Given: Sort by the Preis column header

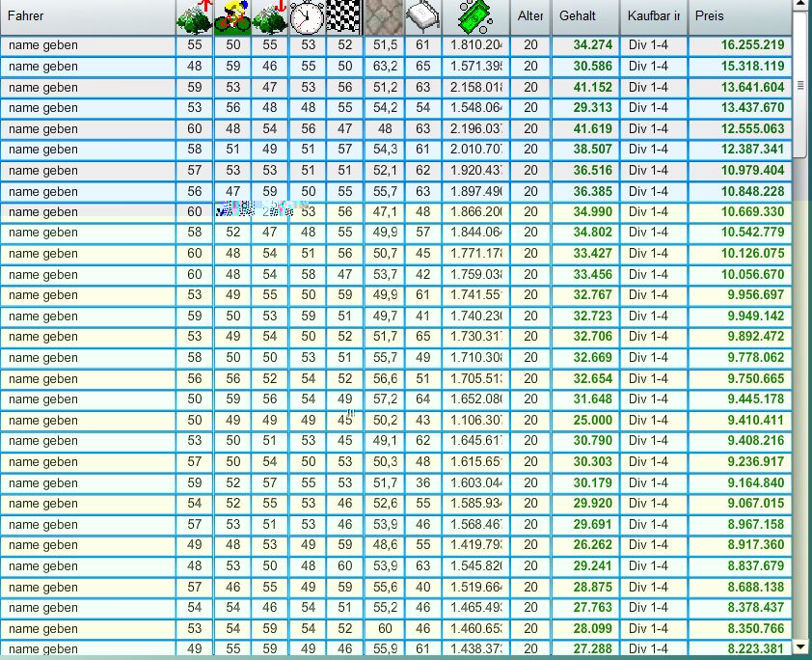Looking at the screenshot, I should coord(740,16).
